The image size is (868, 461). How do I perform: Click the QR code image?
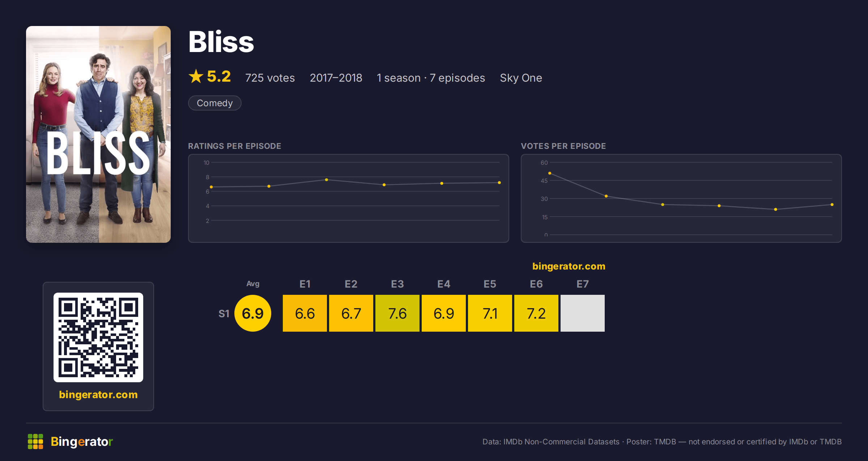[98, 337]
